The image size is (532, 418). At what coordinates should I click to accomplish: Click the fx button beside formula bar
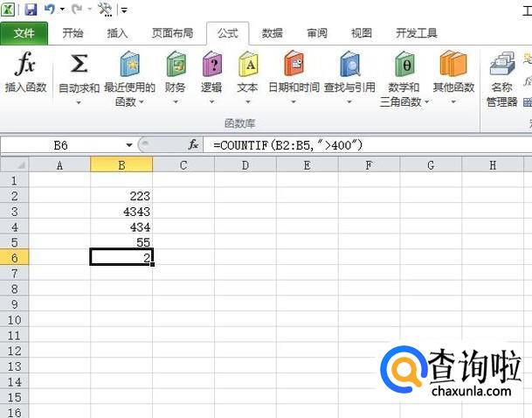click(193, 145)
